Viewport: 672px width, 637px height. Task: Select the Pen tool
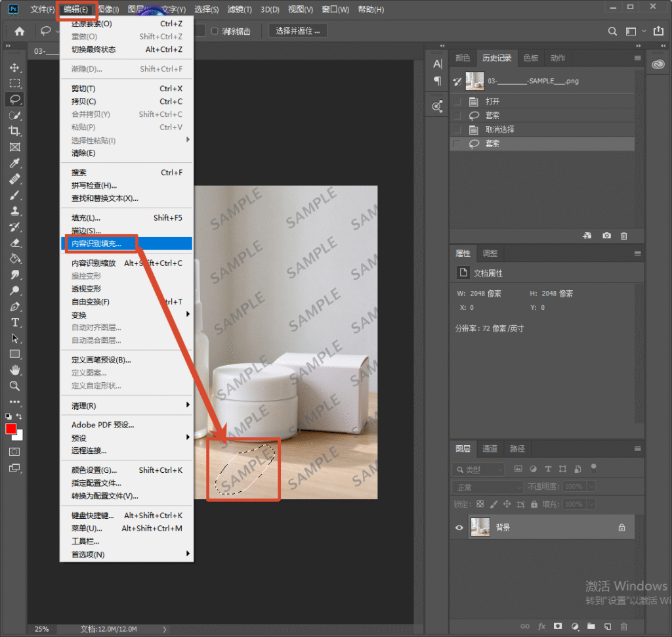14,307
